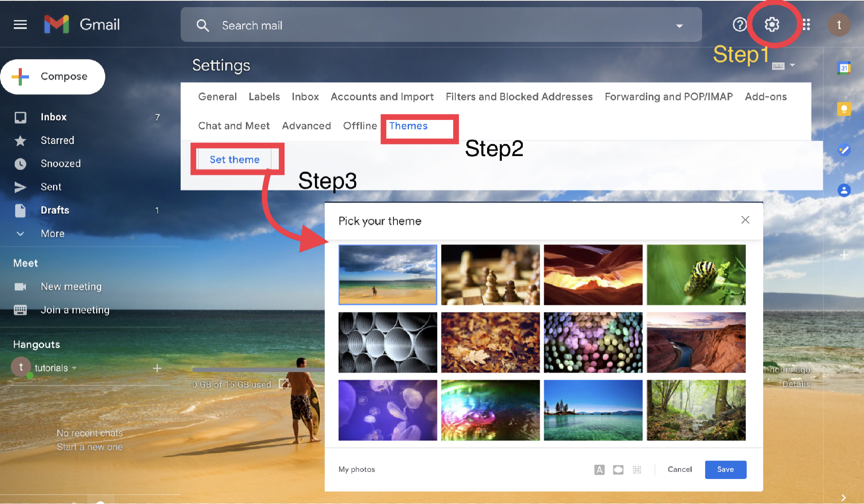Click the Help question mark icon

coord(739,25)
